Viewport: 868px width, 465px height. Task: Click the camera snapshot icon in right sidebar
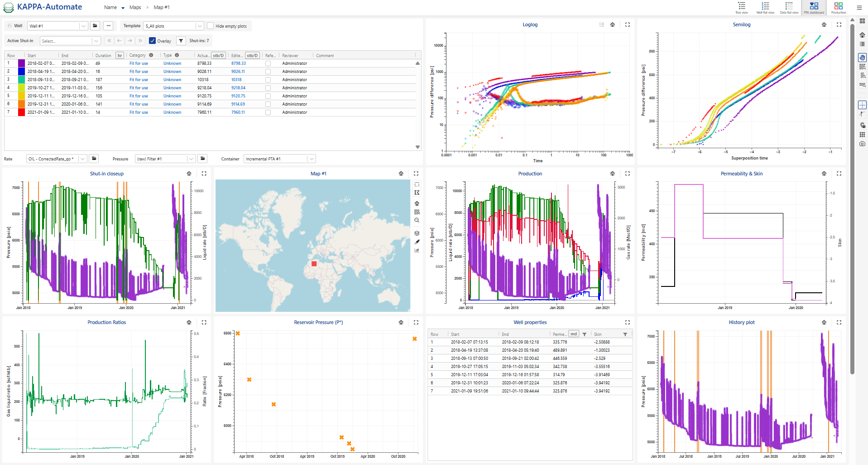coord(862,144)
